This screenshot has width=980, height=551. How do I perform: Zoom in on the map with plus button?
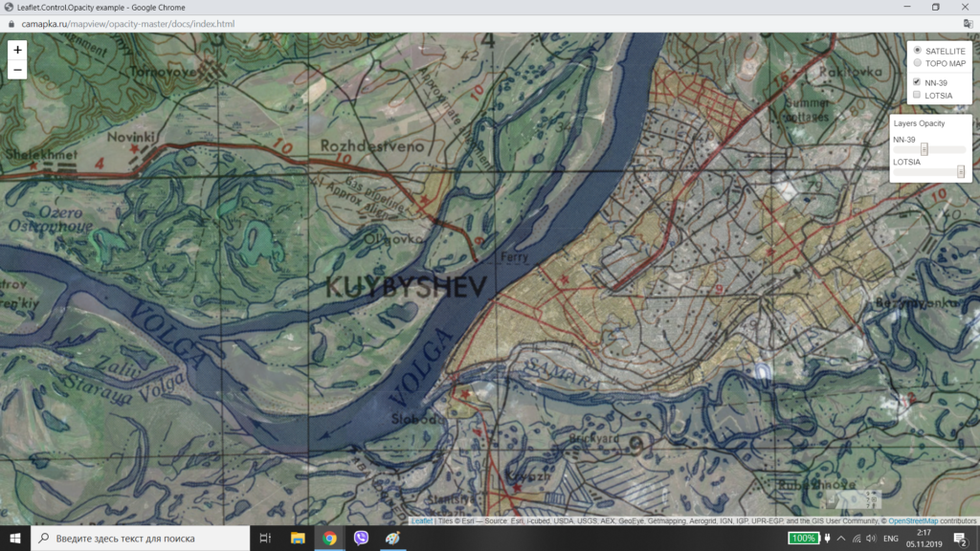coord(17,50)
